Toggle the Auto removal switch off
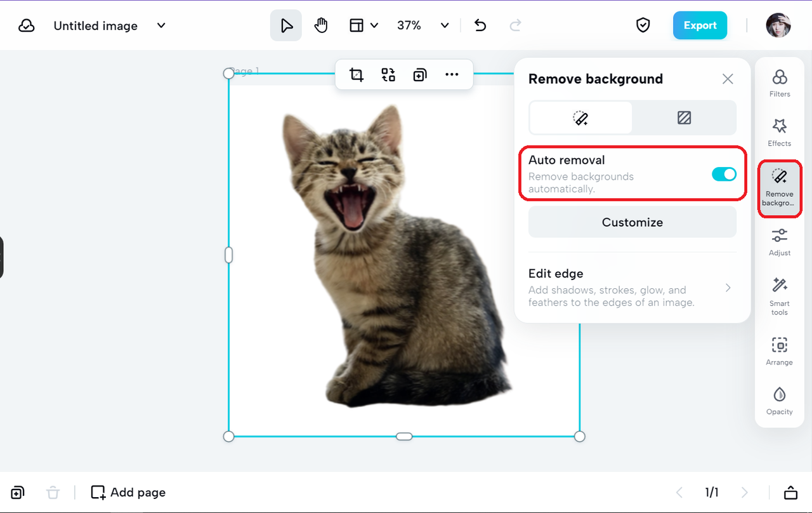 coord(724,174)
